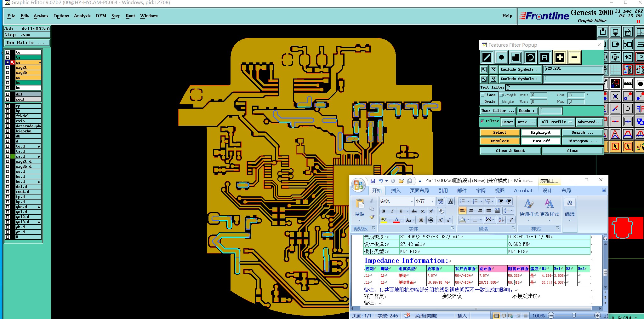The height and width of the screenshot is (319, 644).
Task: Toggle the Filter checkbox in popup
Action: click(x=482, y=121)
